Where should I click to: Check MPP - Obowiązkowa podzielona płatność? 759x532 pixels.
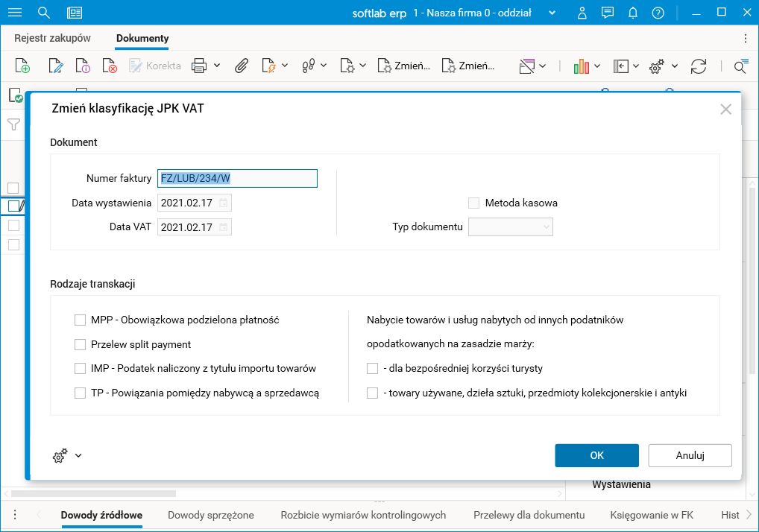(80, 320)
